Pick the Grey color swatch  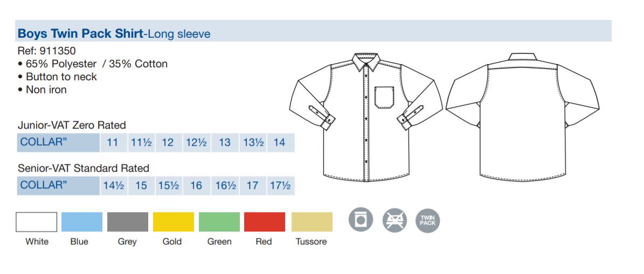point(128,222)
